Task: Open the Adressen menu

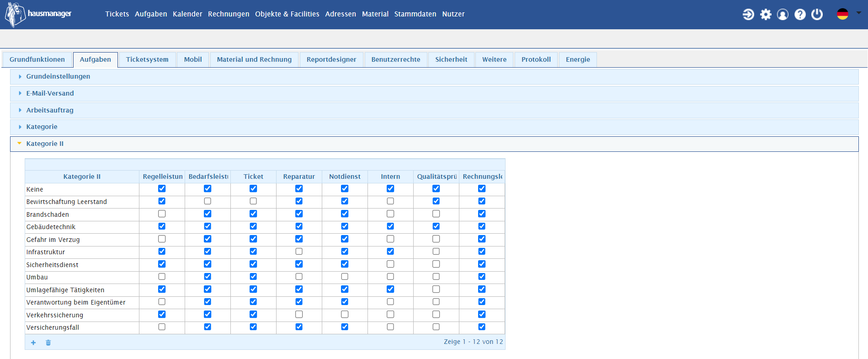Action: tap(341, 14)
